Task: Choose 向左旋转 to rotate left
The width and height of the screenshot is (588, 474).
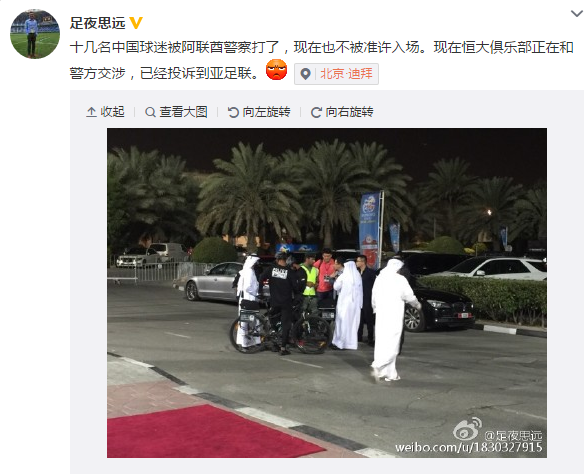Action: click(259, 112)
